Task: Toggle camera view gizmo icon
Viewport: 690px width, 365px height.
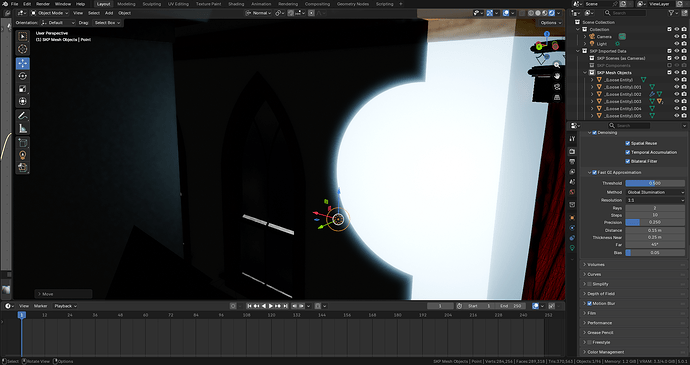Action: pos(557,87)
